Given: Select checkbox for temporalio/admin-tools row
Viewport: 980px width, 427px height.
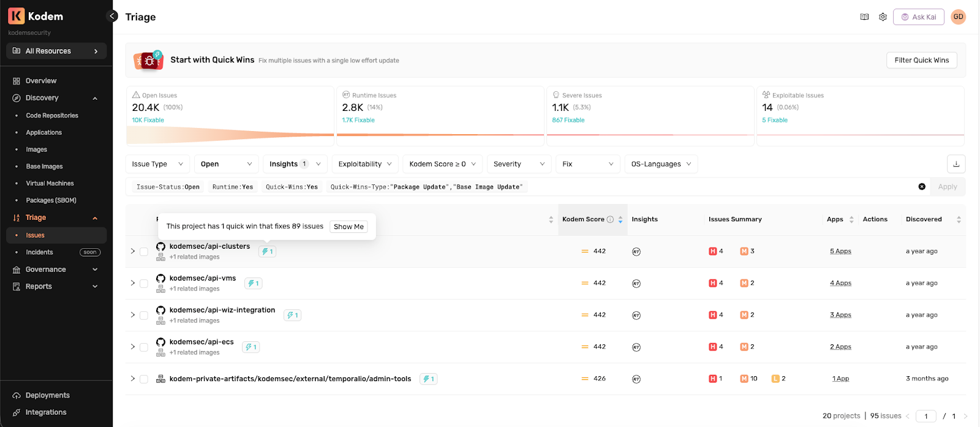Looking at the screenshot, I should [144, 379].
